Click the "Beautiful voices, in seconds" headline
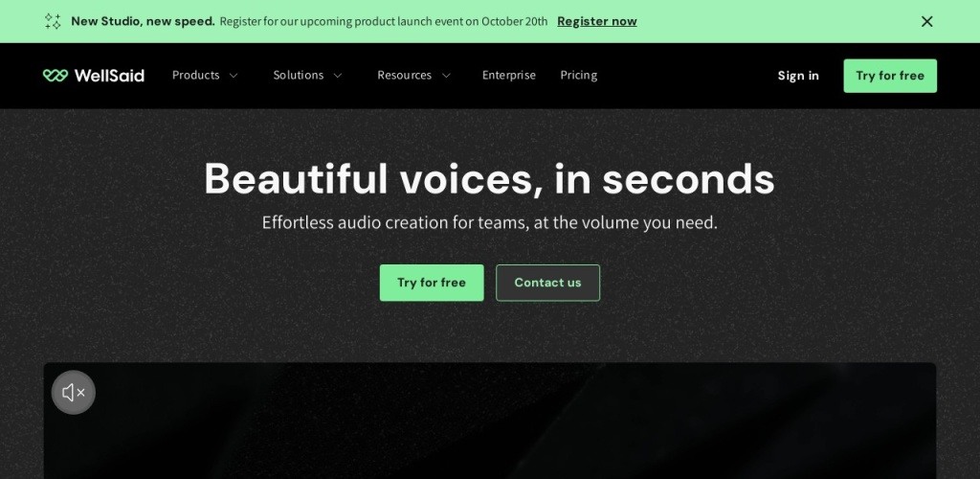 [489, 178]
